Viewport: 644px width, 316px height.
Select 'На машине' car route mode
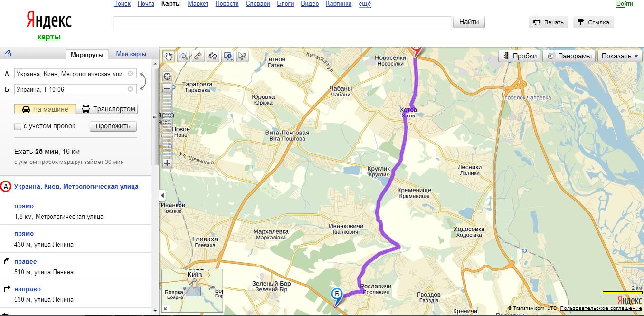click(x=45, y=109)
